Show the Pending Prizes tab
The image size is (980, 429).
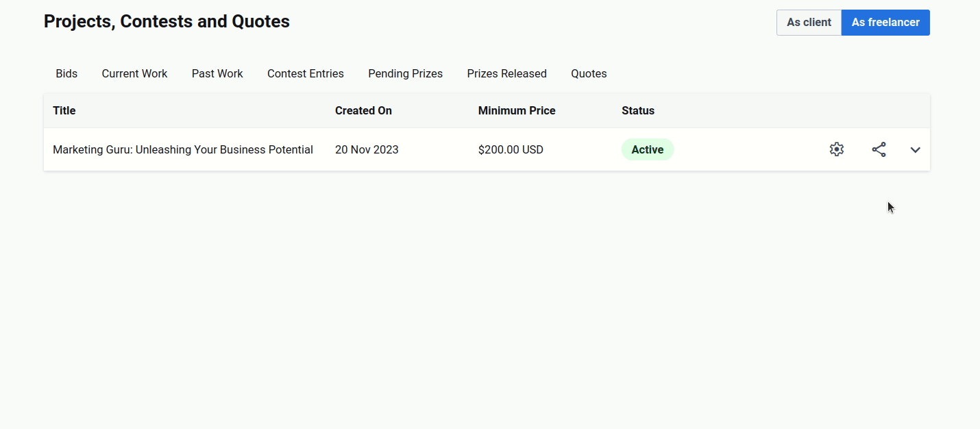click(x=405, y=74)
